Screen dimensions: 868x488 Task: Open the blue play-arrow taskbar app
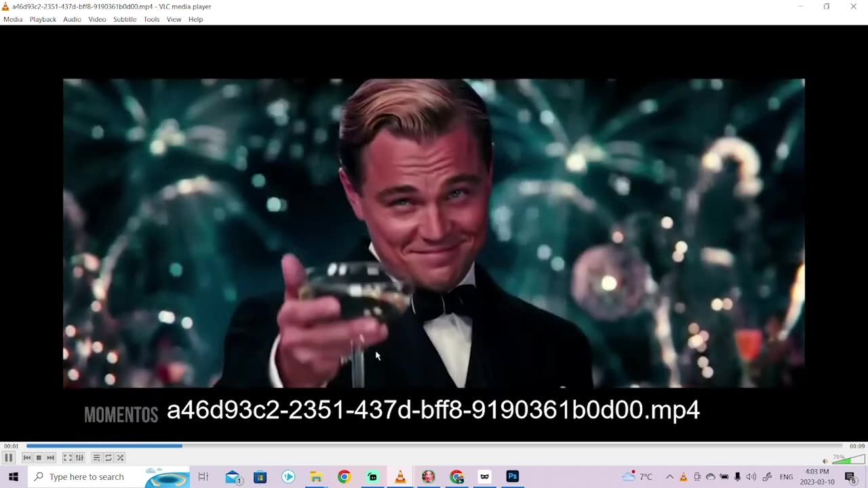(x=288, y=476)
